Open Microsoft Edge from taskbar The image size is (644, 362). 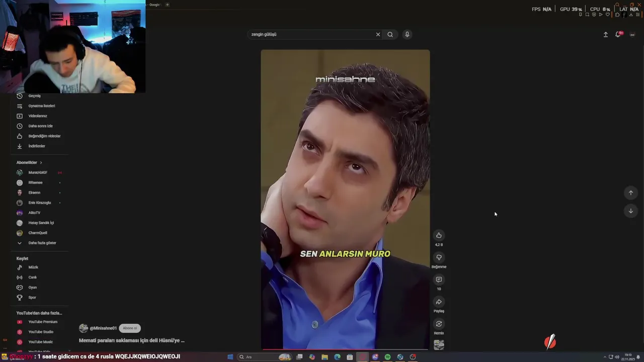(x=337, y=357)
